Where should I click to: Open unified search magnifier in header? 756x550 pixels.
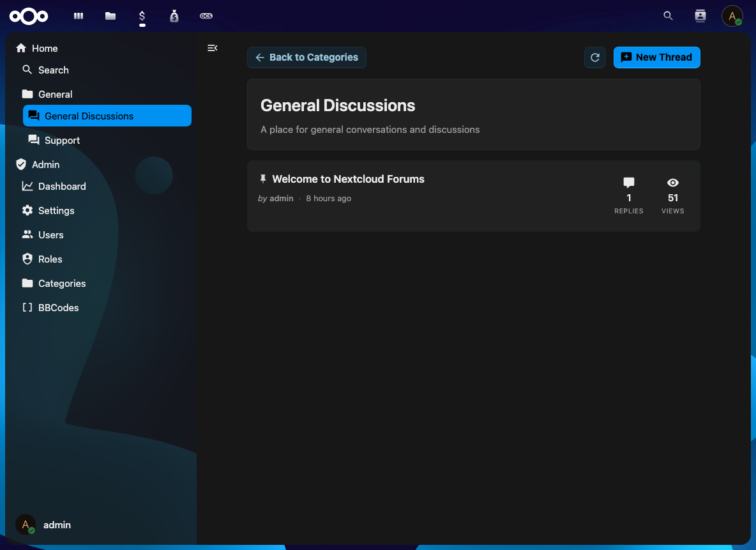pos(668,16)
